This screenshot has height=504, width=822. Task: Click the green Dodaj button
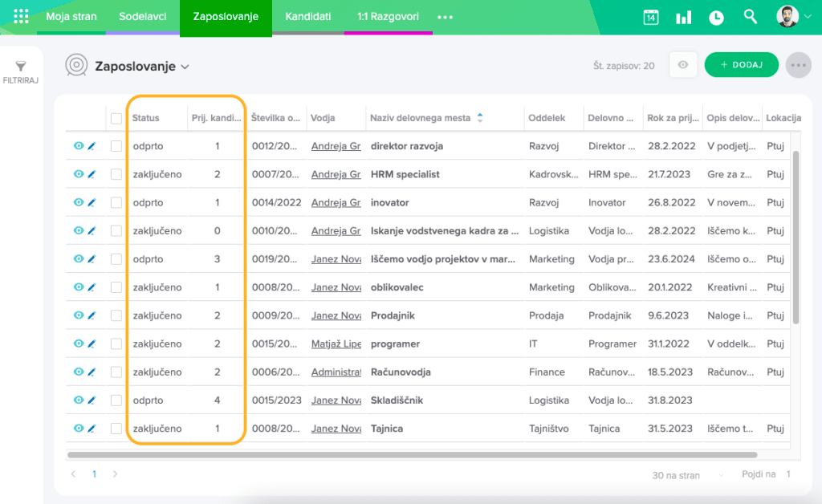[741, 65]
